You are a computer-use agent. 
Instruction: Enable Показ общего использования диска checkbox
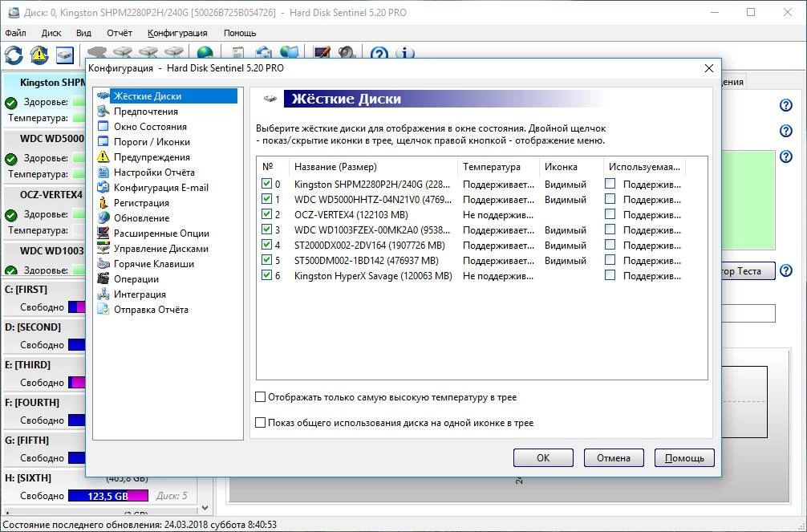[261, 423]
